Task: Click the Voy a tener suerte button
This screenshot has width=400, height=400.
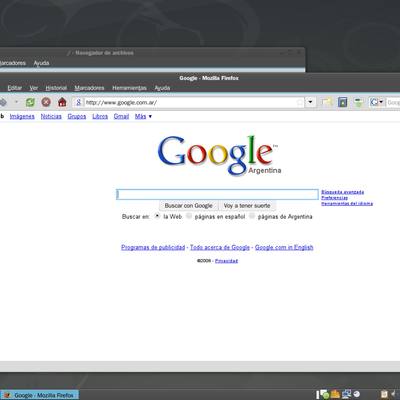Action: 247,206
